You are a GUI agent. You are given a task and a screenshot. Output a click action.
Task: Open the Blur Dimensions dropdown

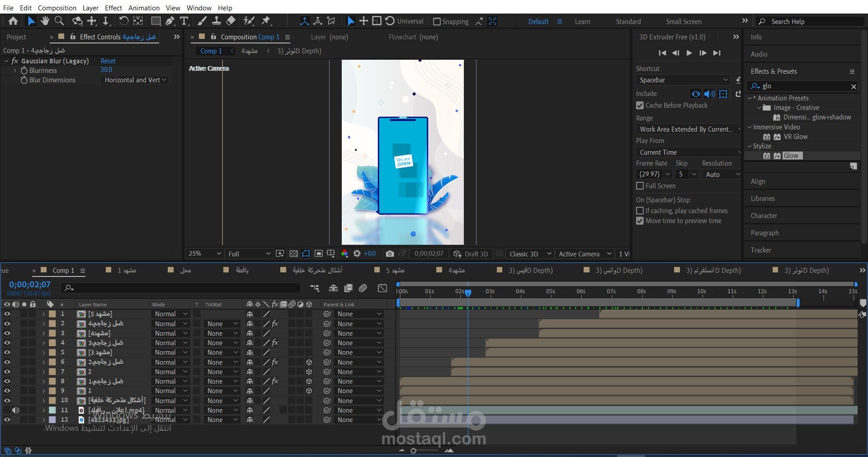point(135,80)
